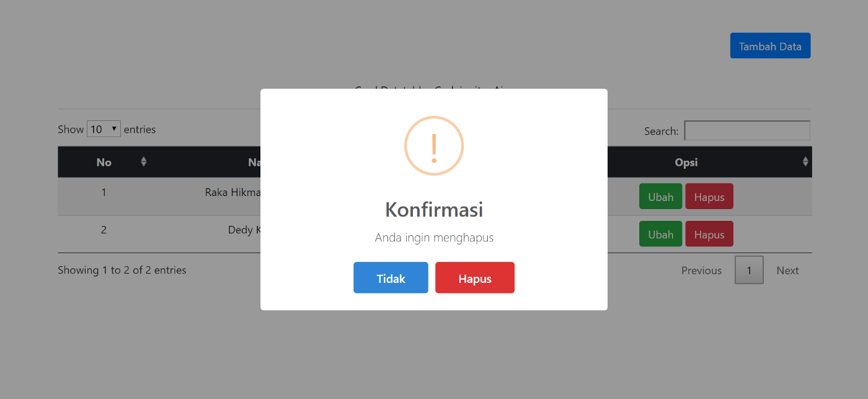Image resolution: width=868 pixels, height=399 pixels.
Task: Edit row 2 with Ubah button
Action: click(x=661, y=234)
